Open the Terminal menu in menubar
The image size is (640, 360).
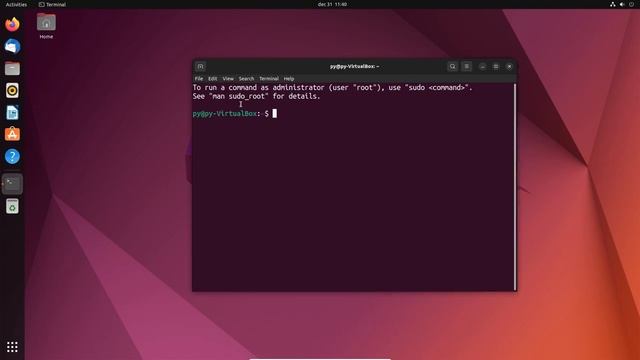(269, 78)
